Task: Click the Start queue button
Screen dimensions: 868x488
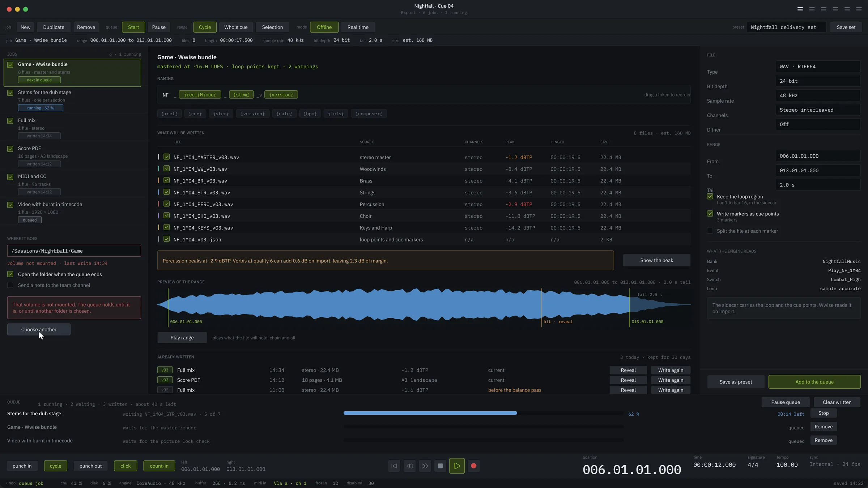Action: coord(133,27)
